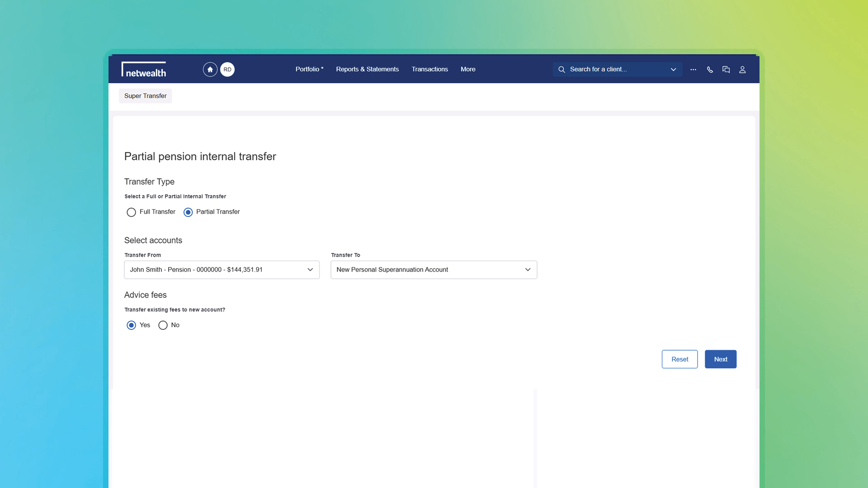This screenshot has width=868, height=488.
Task: Open the Reports & Statements menu
Action: (x=367, y=69)
